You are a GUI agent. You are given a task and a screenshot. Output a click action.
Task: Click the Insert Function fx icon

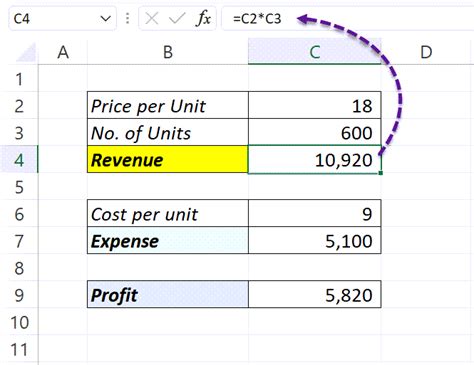click(203, 19)
